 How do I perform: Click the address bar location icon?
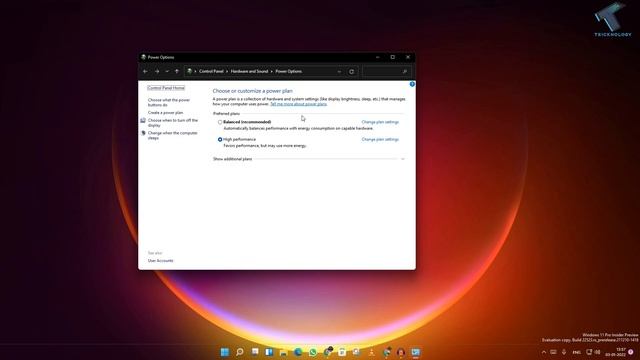click(189, 71)
